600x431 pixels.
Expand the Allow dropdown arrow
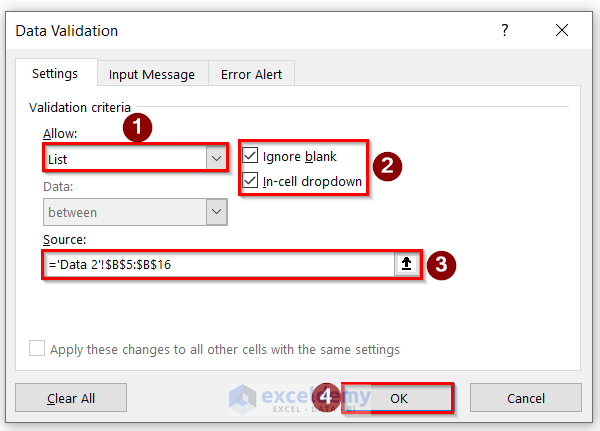pos(216,158)
